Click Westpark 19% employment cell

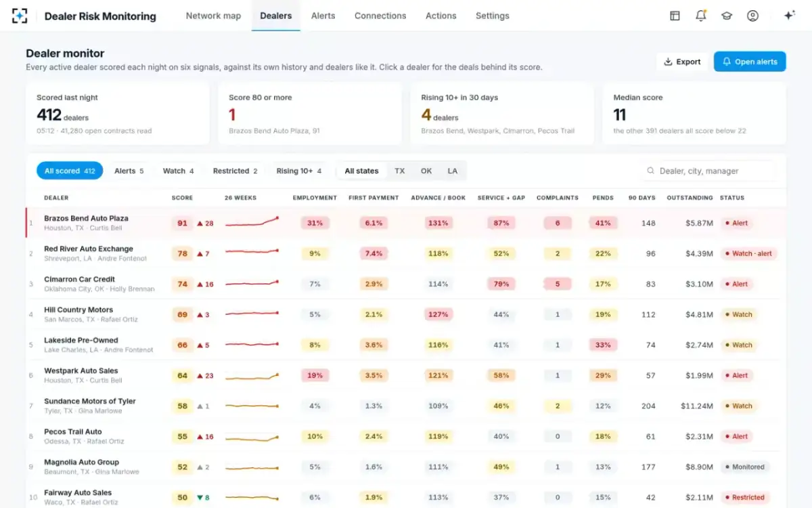coord(315,375)
